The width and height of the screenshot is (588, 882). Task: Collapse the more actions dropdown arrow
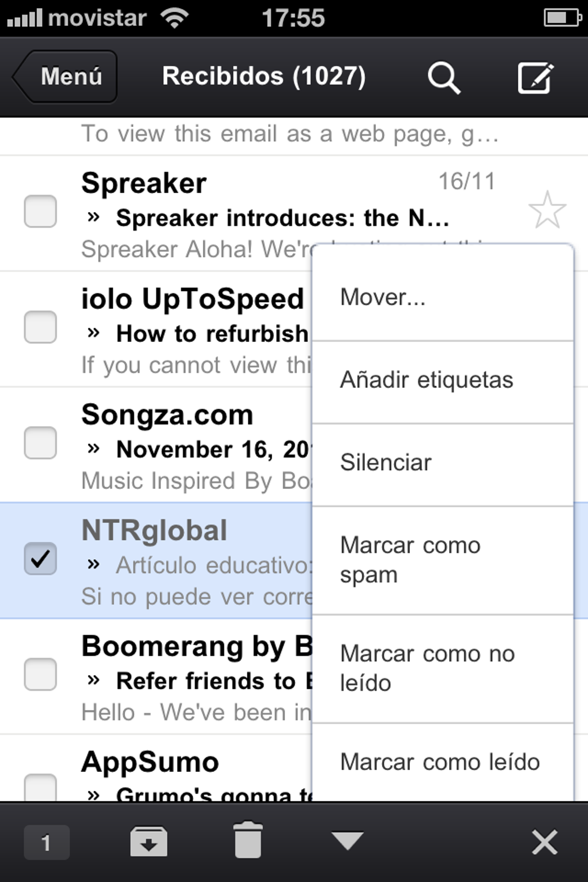(348, 840)
